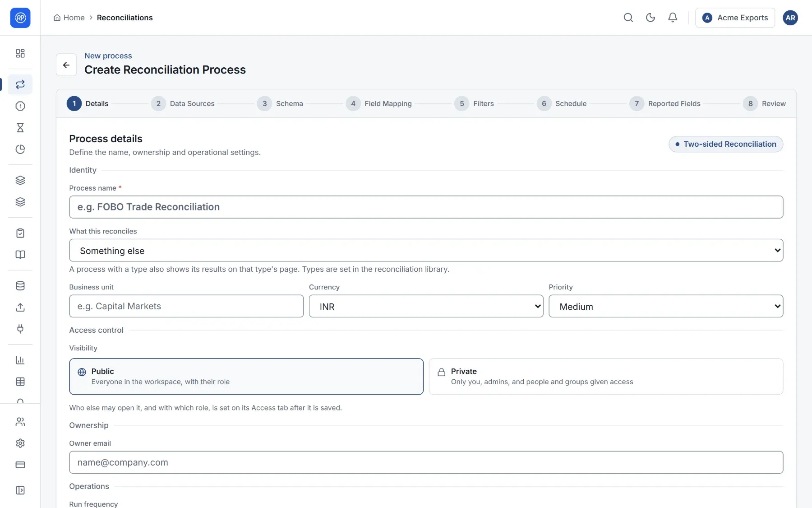The width and height of the screenshot is (812, 508).
Task: Click the Home breadcrumb link
Action: point(69,18)
